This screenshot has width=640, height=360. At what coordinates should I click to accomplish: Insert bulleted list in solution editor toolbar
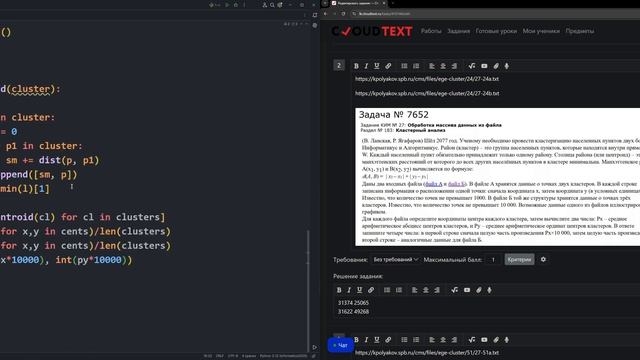387,290
